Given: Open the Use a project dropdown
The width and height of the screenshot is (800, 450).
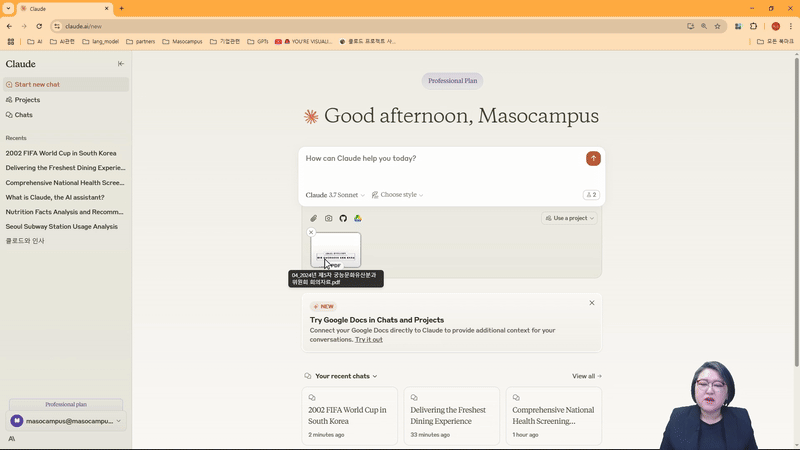Looking at the screenshot, I should [570, 218].
